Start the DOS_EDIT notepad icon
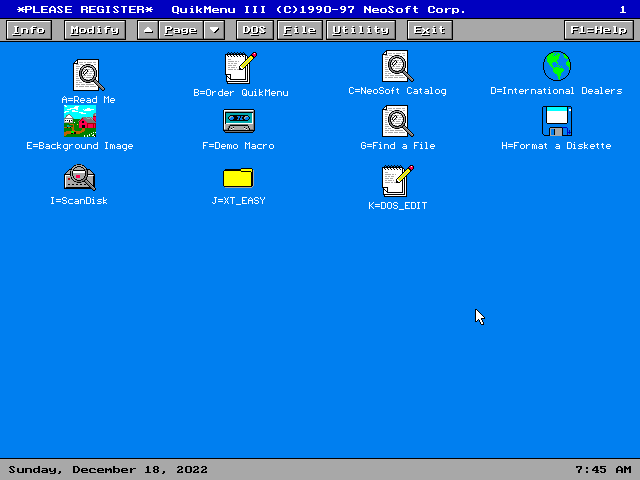This screenshot has width=640, height=480. click(398, 181)
